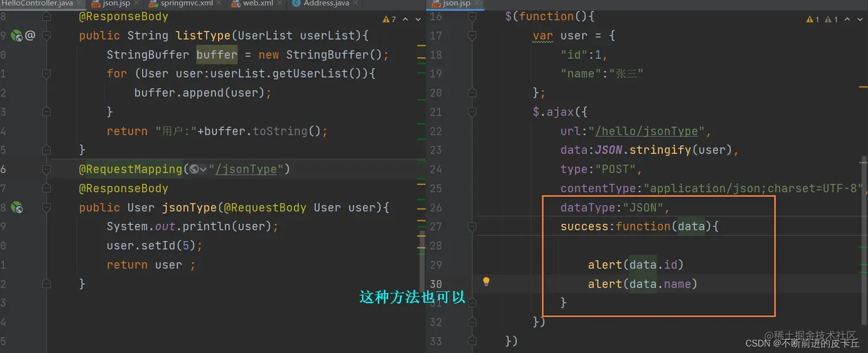Viewport: 868px width, 353px height.
Task: Close the Address.java tab
Action: 356,3
